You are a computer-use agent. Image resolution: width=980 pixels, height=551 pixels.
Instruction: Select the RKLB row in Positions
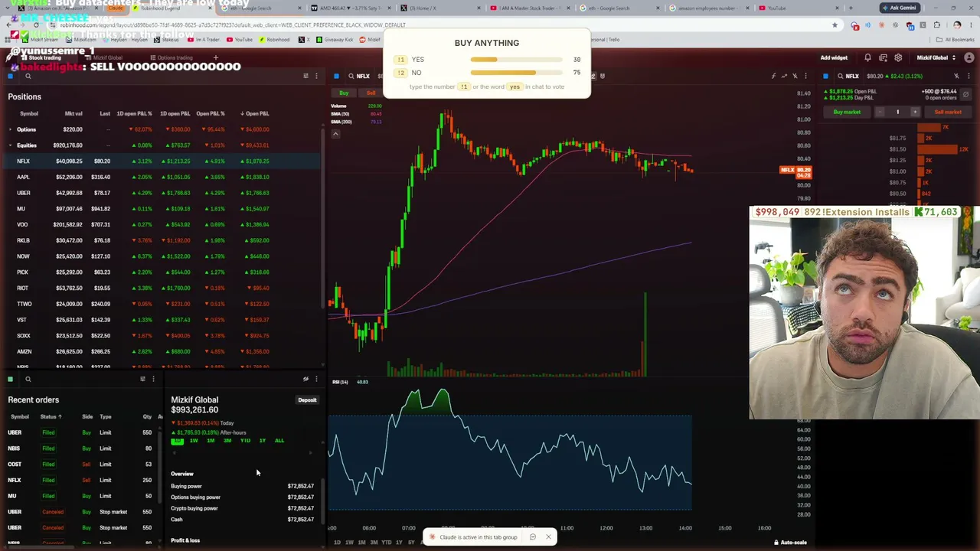click(x=162, y=240)
